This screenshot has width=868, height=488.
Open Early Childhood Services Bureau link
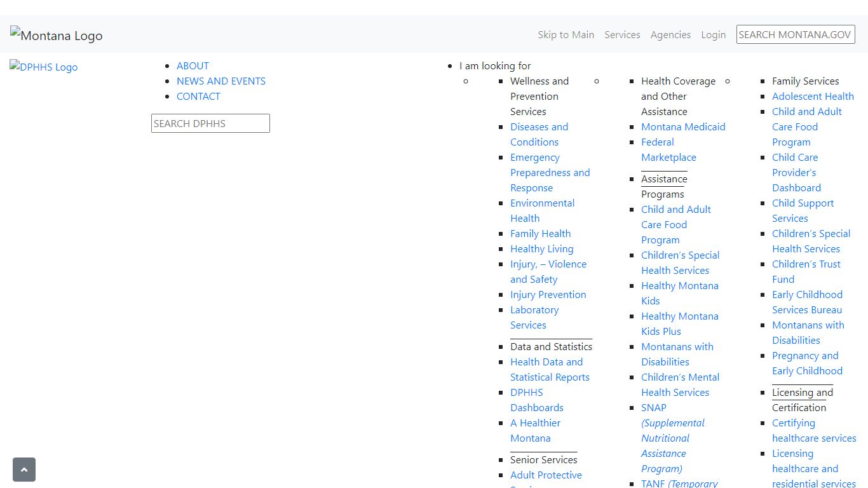point(807,302)
